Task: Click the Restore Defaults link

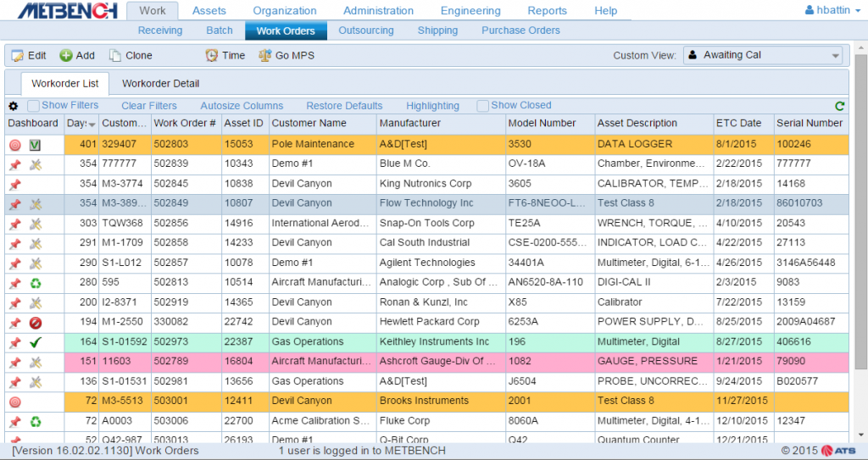Action: pyautogui.click(x=344, y=106)
